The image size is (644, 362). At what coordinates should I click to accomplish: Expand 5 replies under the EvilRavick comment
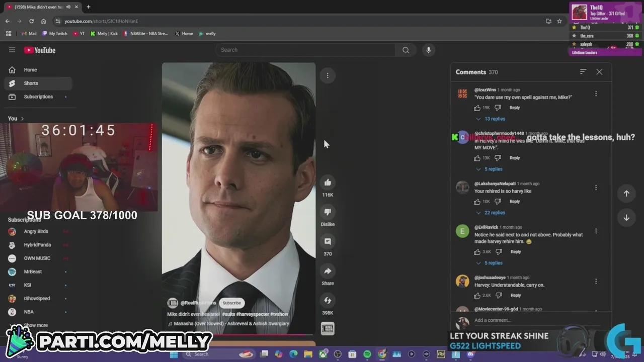pos(490,263)
